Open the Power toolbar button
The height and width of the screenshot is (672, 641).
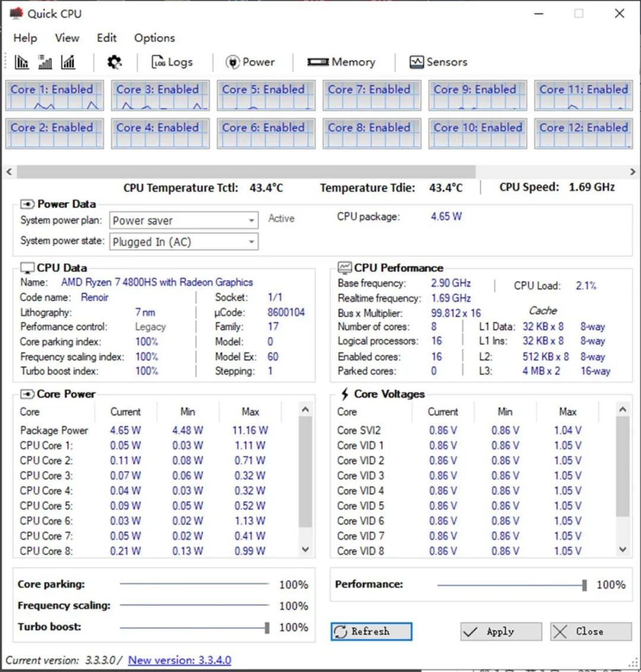pos(250,62)
